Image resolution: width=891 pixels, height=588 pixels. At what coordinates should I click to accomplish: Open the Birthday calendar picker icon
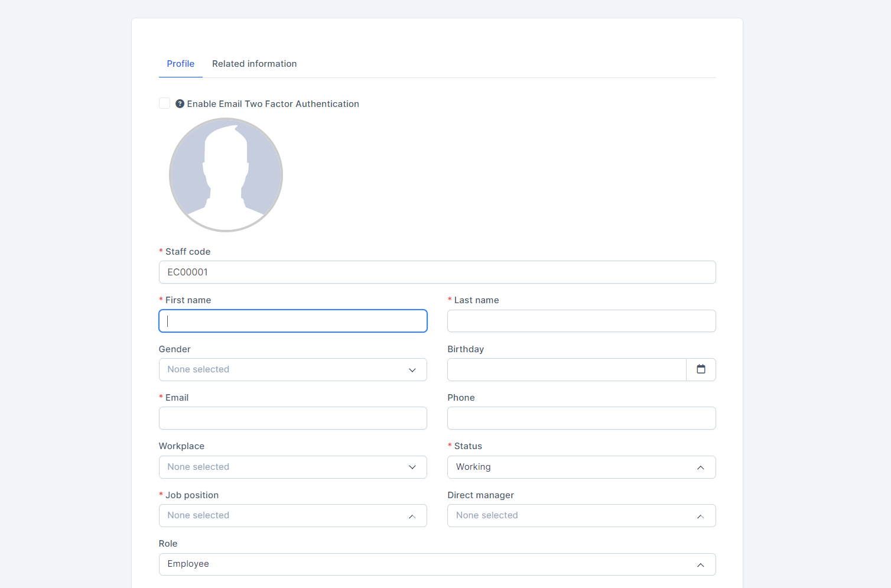pyautogui.click(x=701, y=369)
